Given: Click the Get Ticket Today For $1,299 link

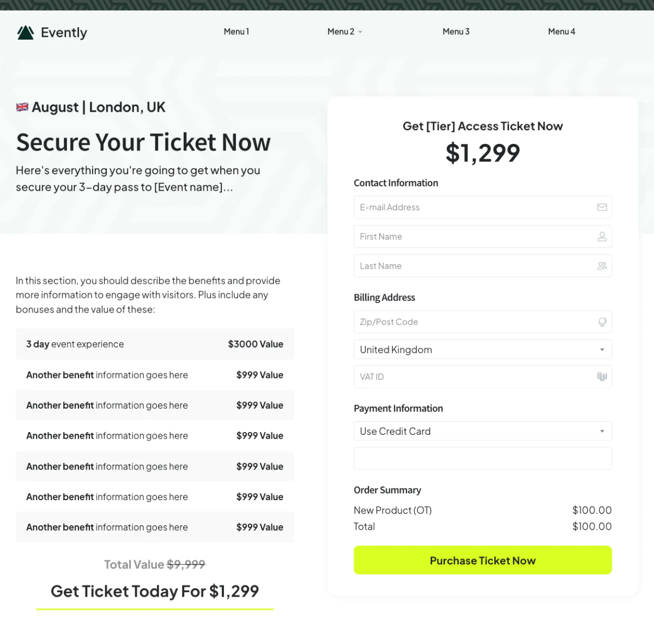Looking at the screenshot, I should click(155, 591).
